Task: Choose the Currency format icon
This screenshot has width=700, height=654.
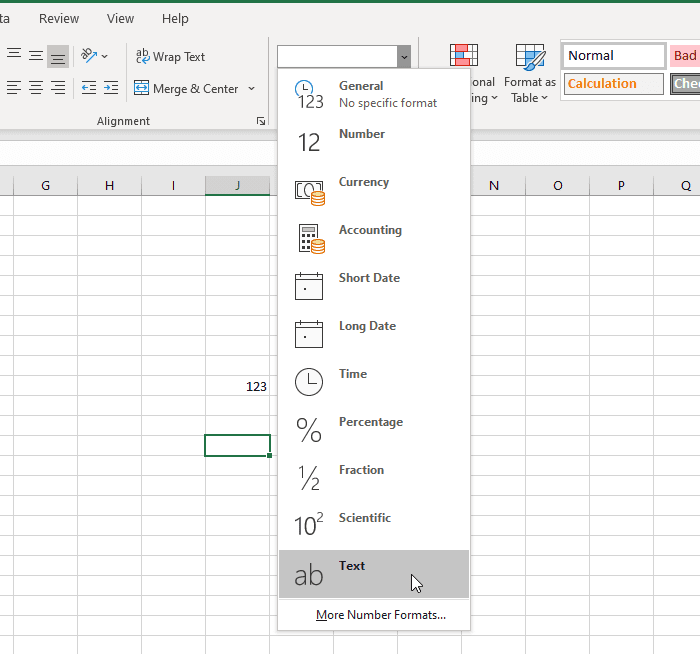Action: click(309, 193)
